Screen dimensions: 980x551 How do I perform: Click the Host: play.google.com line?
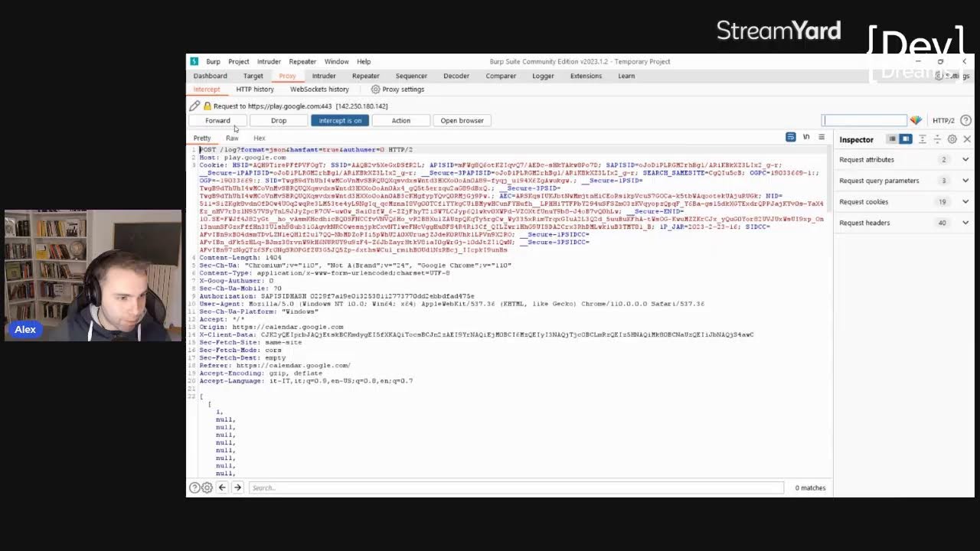pyautogui.click(x=243, y=158)
